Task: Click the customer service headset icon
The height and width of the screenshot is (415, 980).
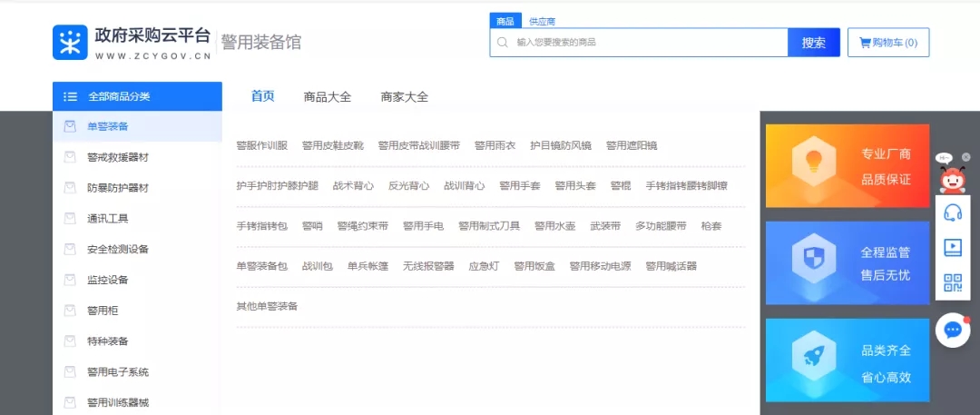Action: tap(953, 213)
